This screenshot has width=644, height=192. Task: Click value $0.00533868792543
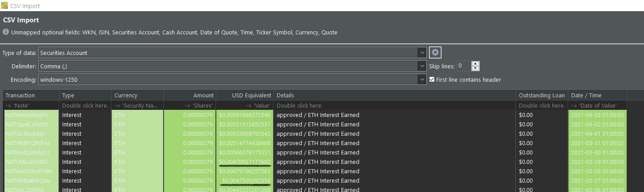[245, 134]
